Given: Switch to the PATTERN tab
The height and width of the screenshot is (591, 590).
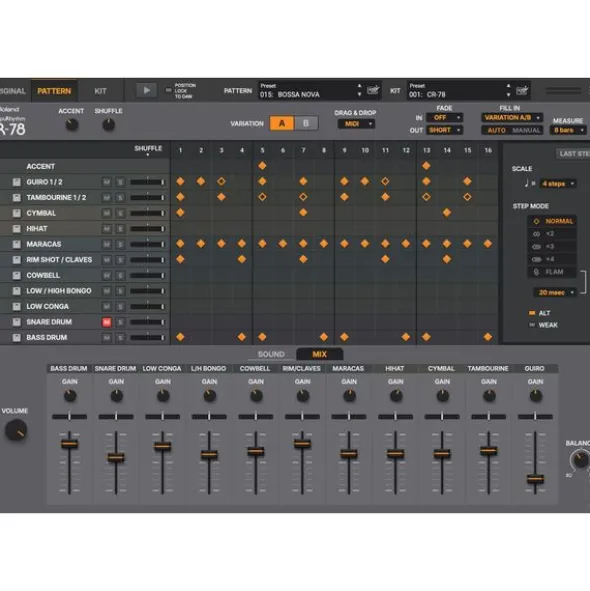Looking at the screenshot, I should [54, 91].
